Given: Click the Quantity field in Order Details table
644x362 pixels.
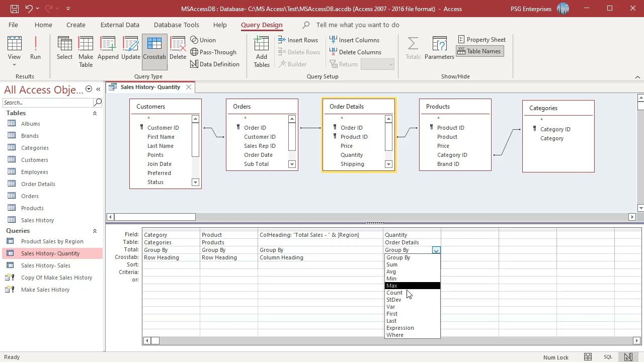Looking at the screenshot, I should pyautogui.click(x=352, y=155).
